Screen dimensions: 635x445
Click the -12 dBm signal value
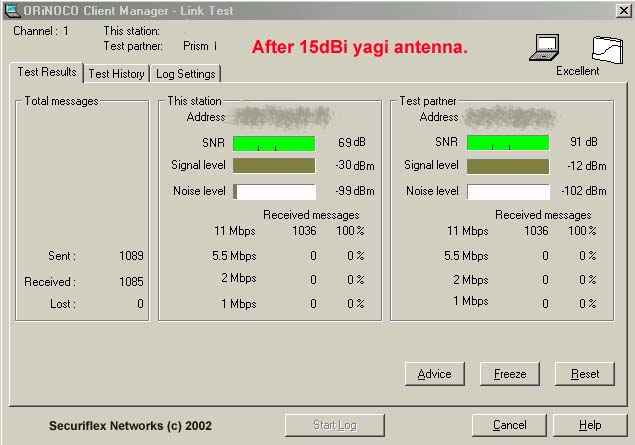click(587, 166)
